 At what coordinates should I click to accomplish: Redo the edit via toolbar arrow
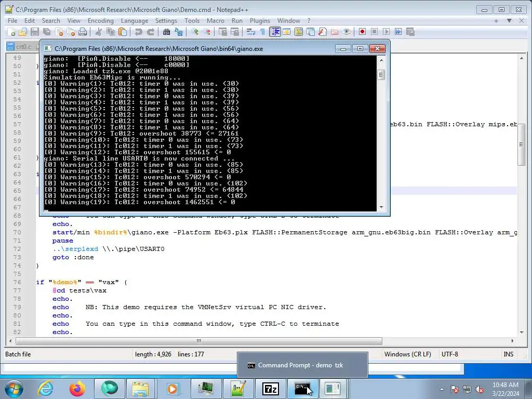pos(150,32)
